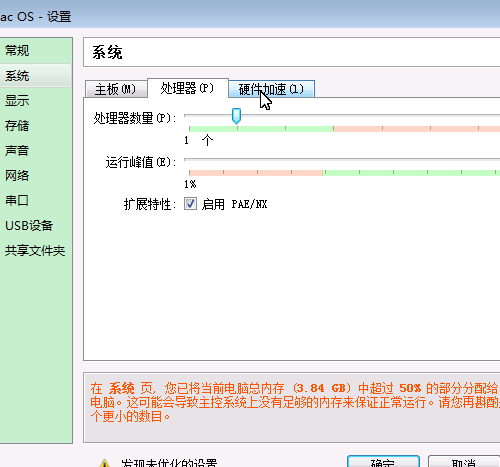This screenshot has height=467, width=500.
Task: Click the 运行峰值 slider track
Action: 342,160
